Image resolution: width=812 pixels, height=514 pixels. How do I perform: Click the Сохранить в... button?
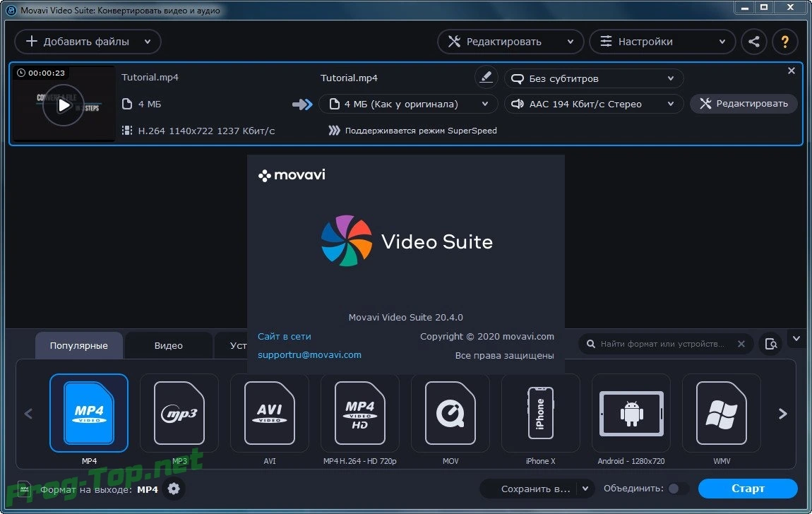(x=530, y=488)
